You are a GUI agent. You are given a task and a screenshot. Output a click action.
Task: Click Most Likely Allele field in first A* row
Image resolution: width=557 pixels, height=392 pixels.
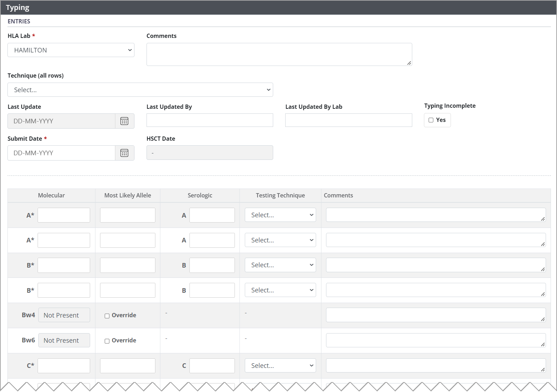pyautogui.click(x=128, y=215)
